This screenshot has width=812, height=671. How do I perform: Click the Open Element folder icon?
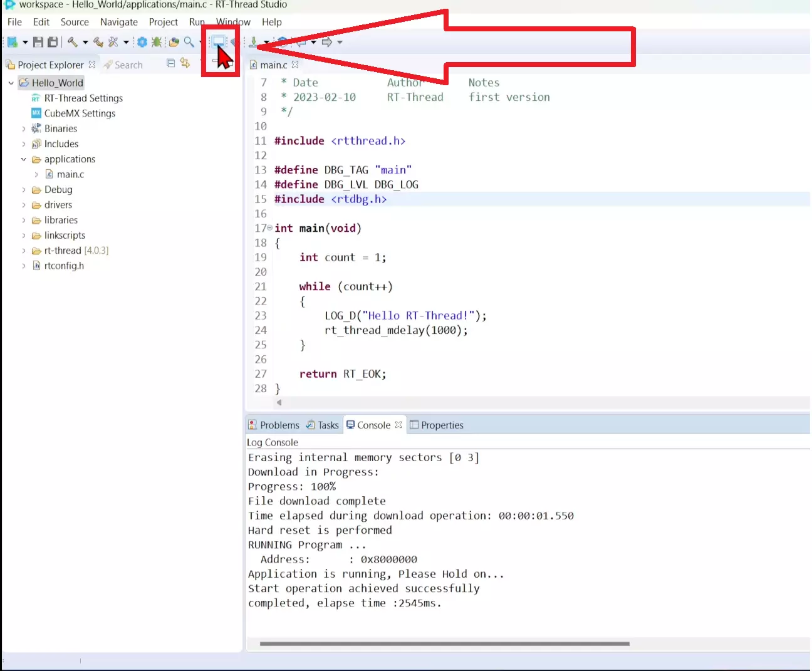coord(174,42)
